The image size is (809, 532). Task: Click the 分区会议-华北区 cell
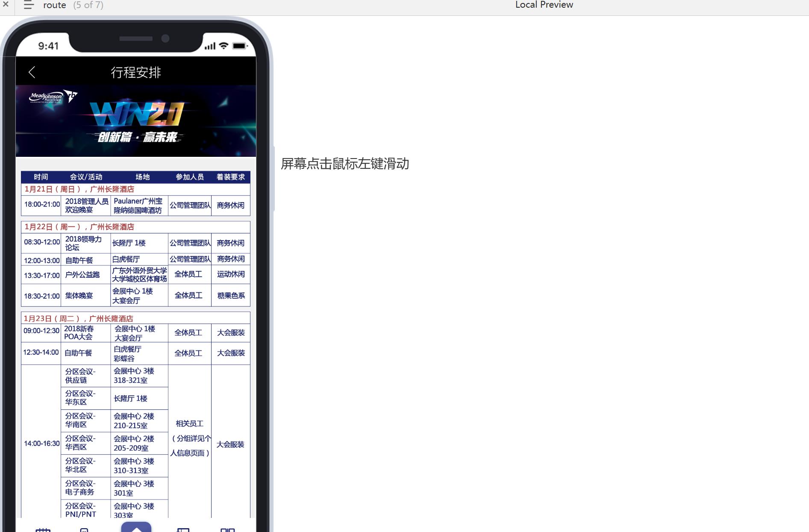coord(86,466)
